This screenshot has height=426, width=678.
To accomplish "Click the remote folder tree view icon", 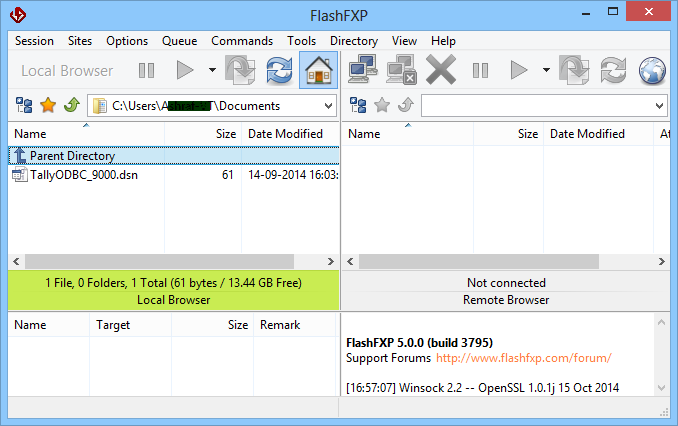I will click(358, 105).
